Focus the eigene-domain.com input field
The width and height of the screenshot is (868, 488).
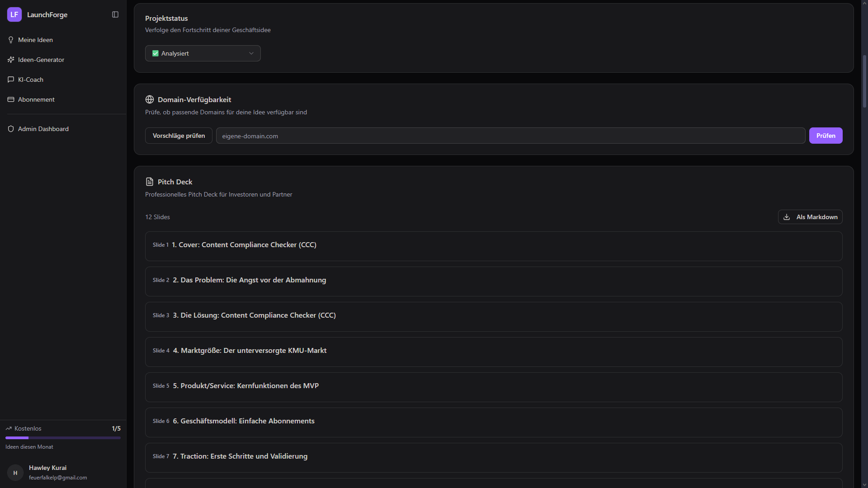pos(510,136)
